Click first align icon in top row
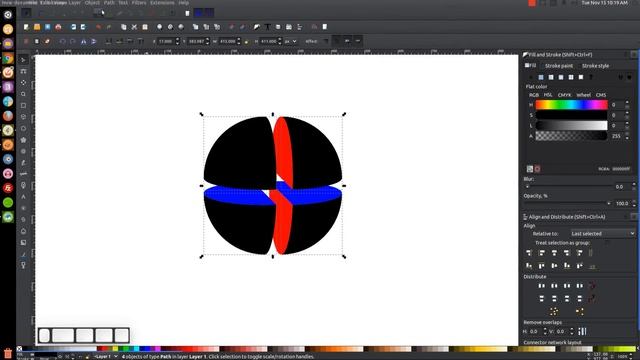The height and width of the screenshot is (360, 640). point(529,253)
